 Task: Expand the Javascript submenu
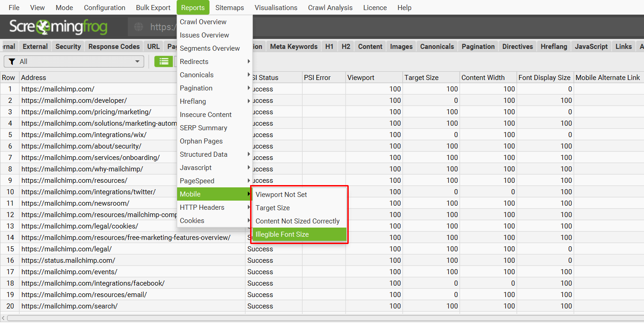215,168
